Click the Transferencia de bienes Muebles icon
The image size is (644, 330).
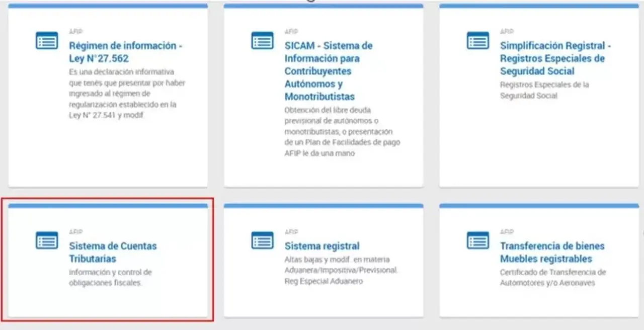pyautogui.click(x=478, y=240)
